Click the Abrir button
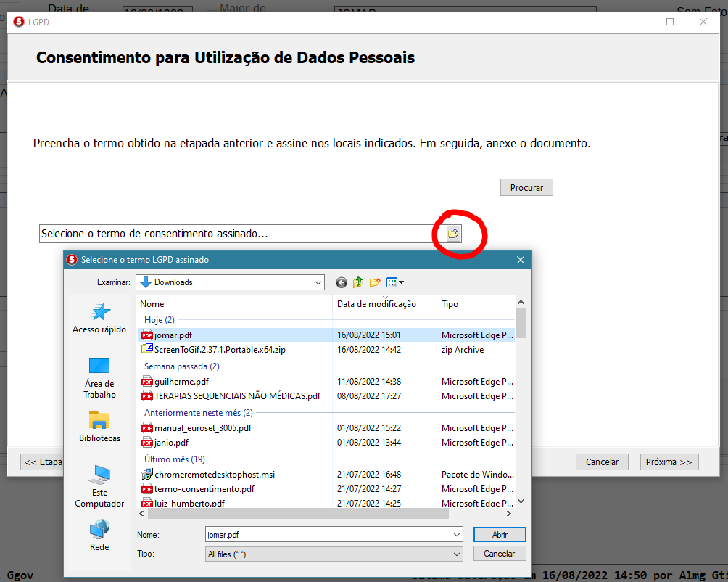Image resolution: width=728 pixels, height=582 pixels. pyautogui.click(x=499, y=535)
